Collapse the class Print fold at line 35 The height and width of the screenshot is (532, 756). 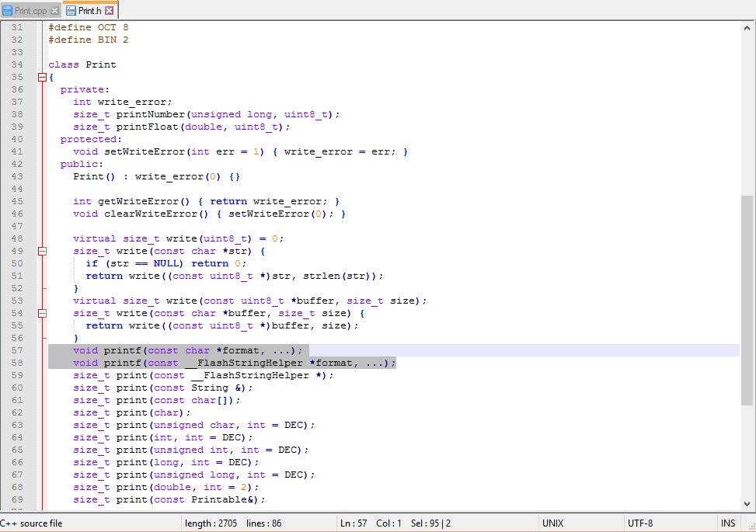pyautogui.click(x=43, y=77)
